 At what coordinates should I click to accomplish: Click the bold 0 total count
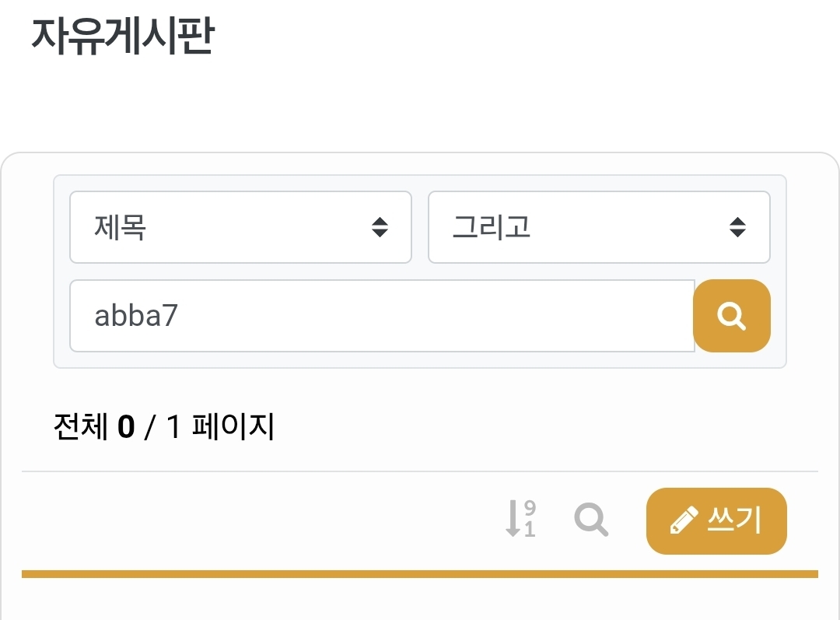(126, 427)
